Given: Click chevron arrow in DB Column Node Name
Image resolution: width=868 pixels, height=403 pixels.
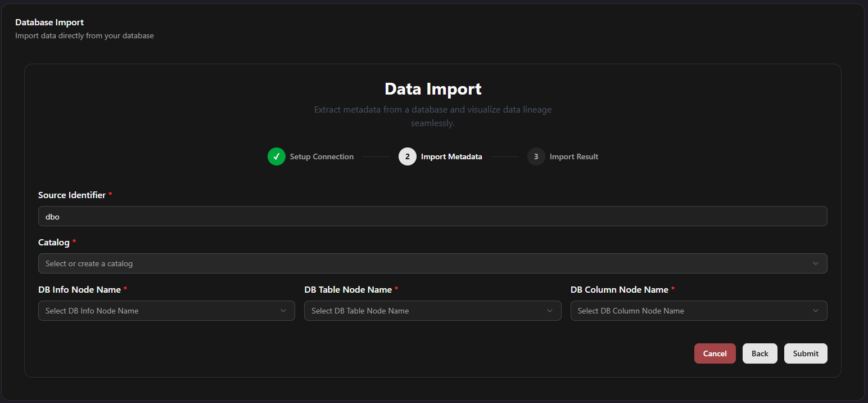Looking at the screenshot, I should (816, 311).
